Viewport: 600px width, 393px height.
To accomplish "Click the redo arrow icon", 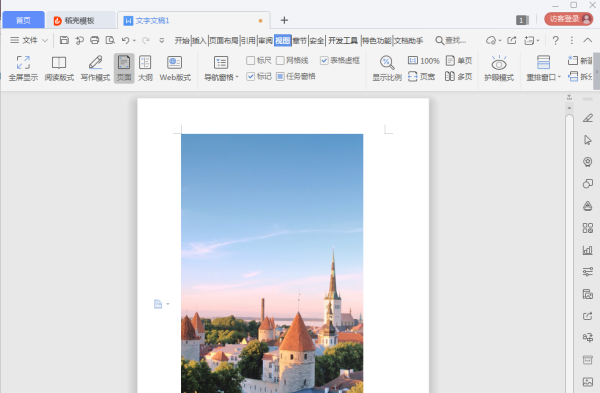I will [145, 40].
